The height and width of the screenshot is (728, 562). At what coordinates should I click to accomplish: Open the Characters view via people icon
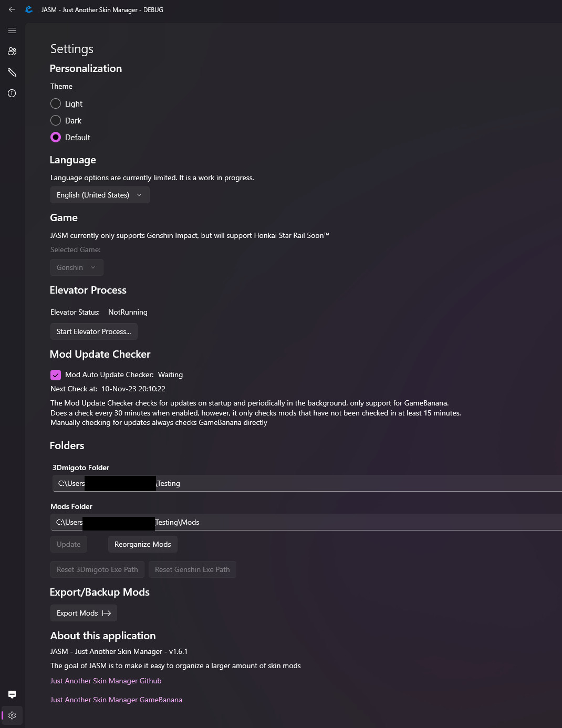[x=12, y=51]
